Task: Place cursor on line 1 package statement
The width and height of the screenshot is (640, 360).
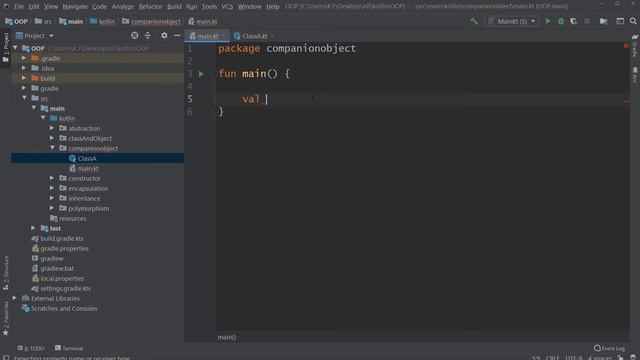Action: tap(287, 48)
